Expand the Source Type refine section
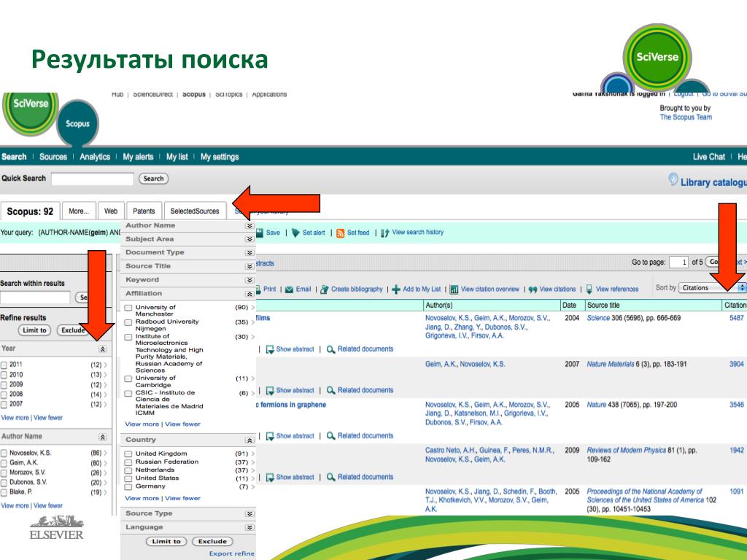 (x=249, y=514)
